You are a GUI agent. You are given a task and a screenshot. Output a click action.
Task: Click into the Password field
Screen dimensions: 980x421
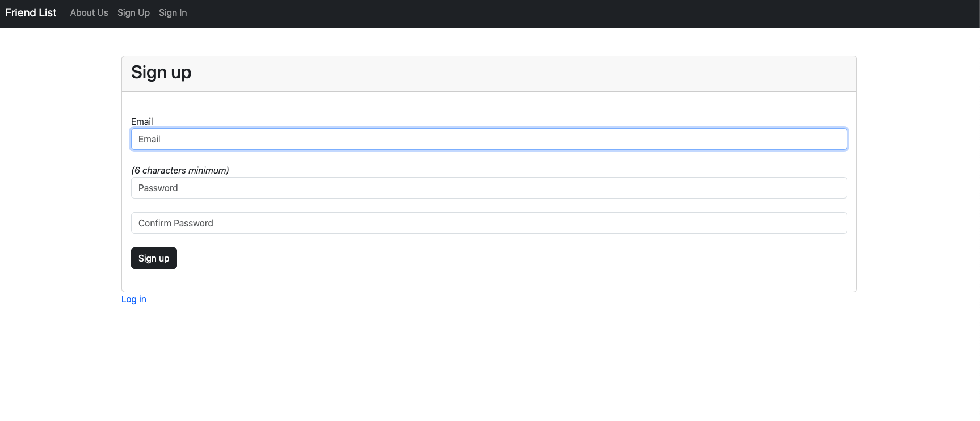pos(489,188)
